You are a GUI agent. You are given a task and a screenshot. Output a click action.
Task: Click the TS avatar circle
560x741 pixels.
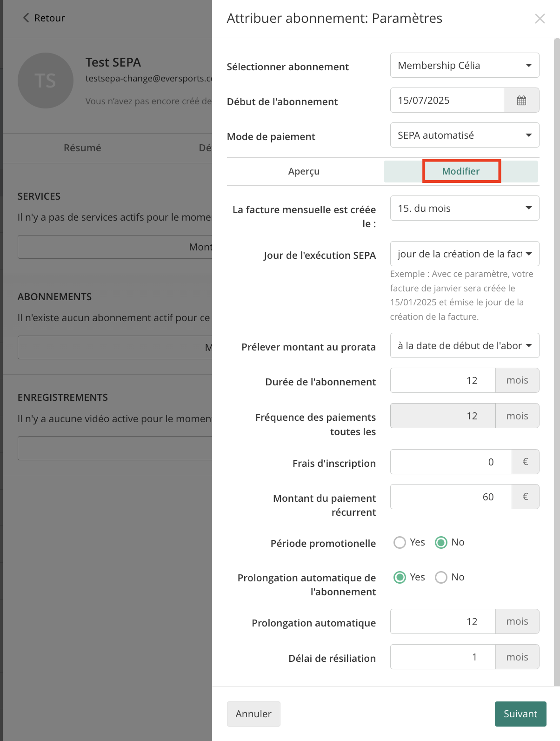[x=46, y=81]
